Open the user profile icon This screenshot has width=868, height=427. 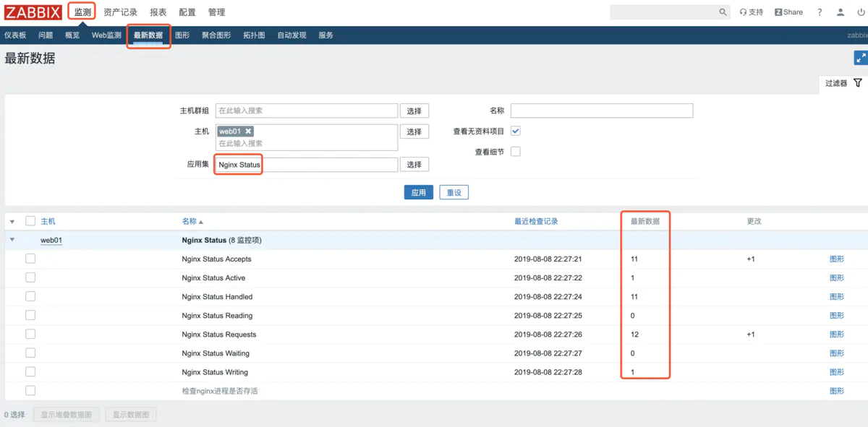[x=841, y=12]
